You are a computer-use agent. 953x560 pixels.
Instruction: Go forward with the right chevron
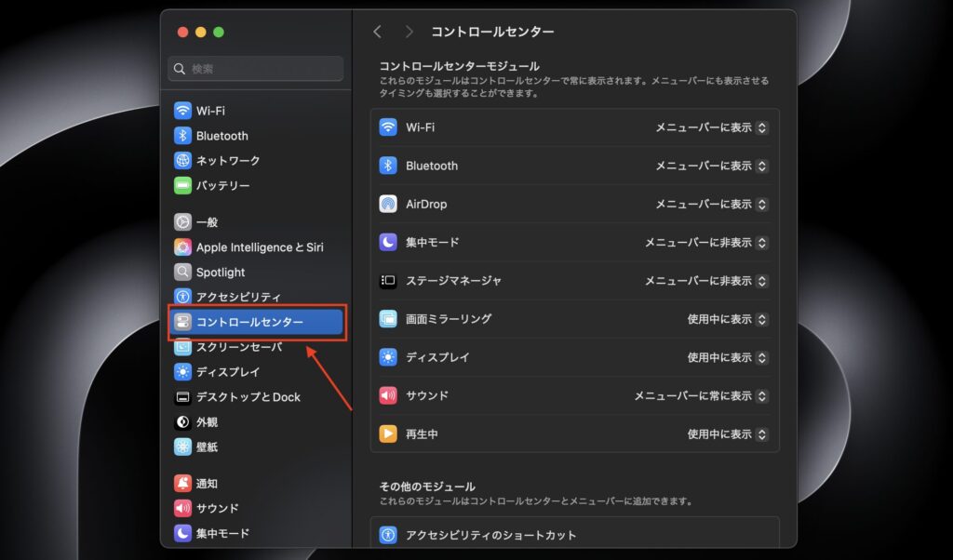(x=409, y=32)
